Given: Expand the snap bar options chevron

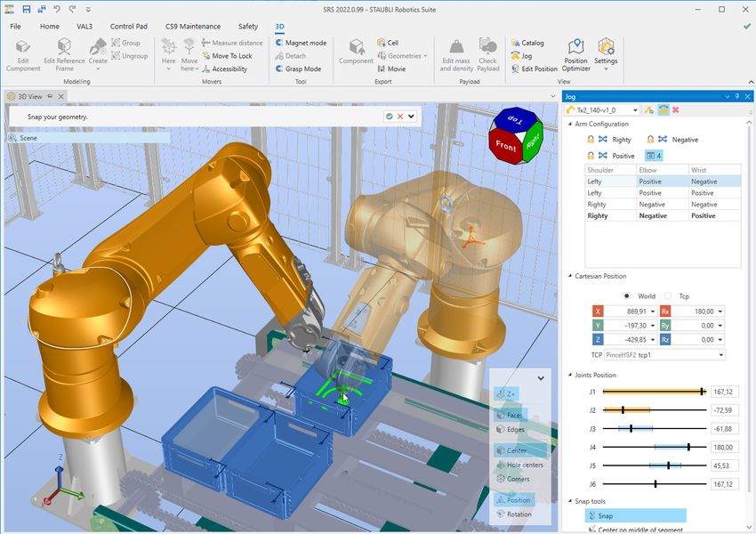Looking at the screenshot, I should coord(411,117).
